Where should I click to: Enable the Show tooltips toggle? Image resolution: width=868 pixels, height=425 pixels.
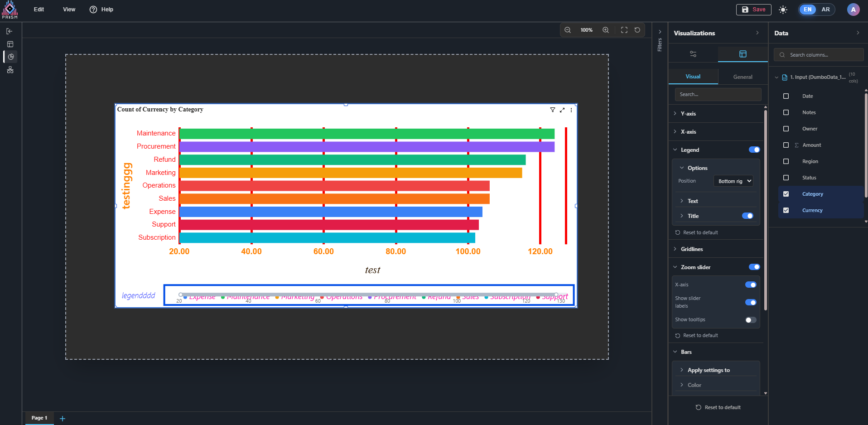(750, 320)
